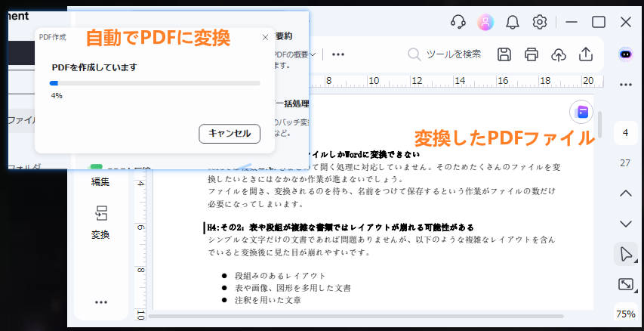
Task: Click the PDFを作成しています status text
Action: point(94,67)
